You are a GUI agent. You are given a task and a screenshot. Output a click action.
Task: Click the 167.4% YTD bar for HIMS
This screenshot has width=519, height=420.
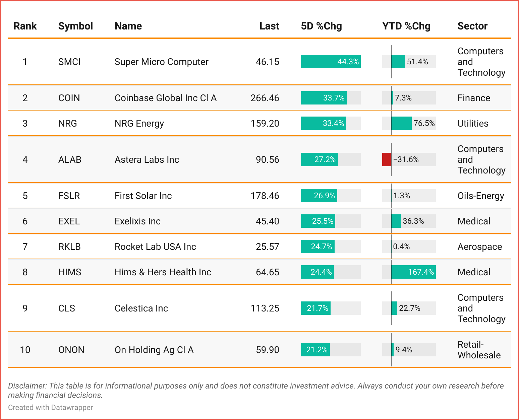click(x=413, y=272)
